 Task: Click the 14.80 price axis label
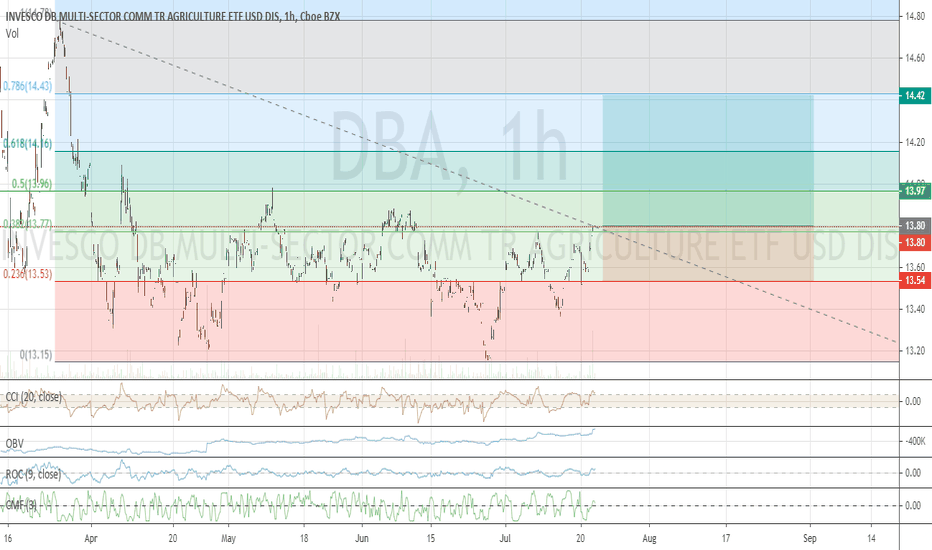pos(915,17)
